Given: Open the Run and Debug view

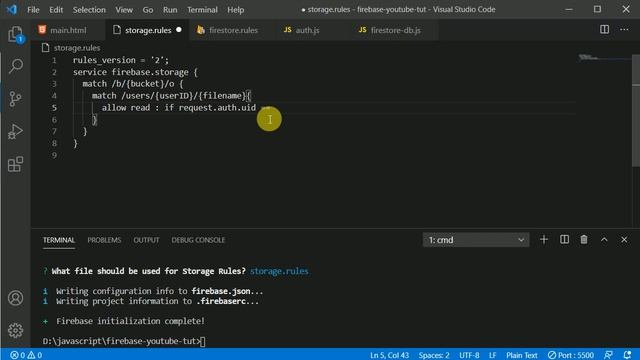Looking at the screenshot, I should coord(16,131).
